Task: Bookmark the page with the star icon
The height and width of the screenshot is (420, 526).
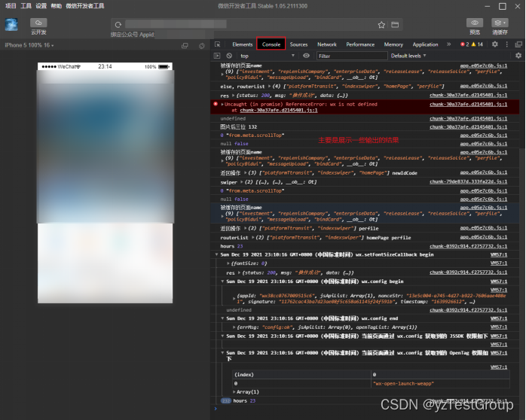Action: [x=381, y=25]
